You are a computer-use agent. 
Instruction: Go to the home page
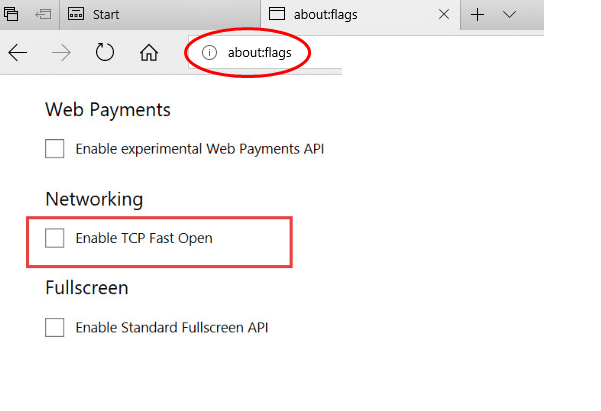point(149,52)
